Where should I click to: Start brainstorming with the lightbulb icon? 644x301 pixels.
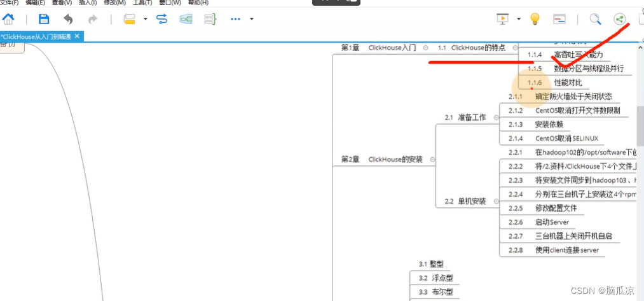click(x=535, y=19)
